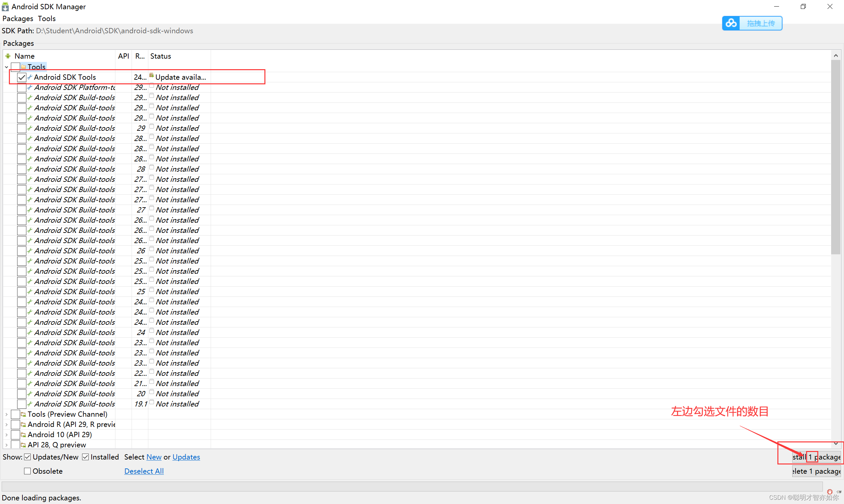Viewport: 844px width, 504px height.
Task: Click the SDK Path text
Action: click(98, 31)
